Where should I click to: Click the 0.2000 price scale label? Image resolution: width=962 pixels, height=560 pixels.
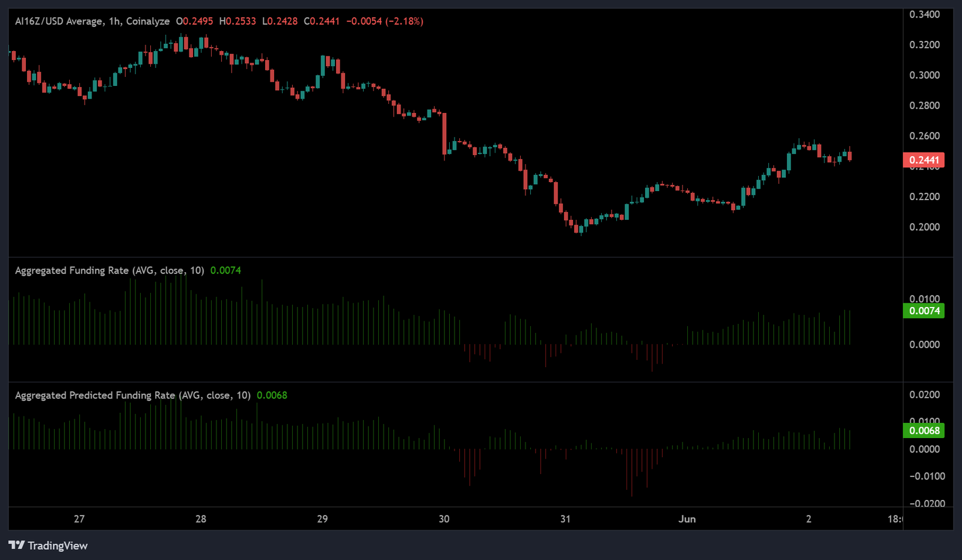pos(925,227)
